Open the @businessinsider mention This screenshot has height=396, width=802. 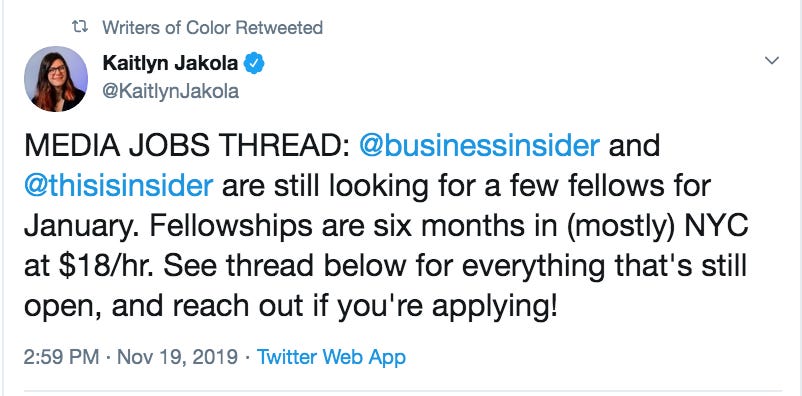point(479,146)
